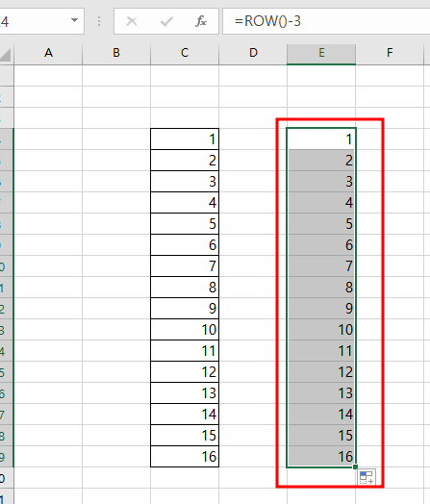
Task: Click the fill handle at selection corner
Action: coord(355,466)
